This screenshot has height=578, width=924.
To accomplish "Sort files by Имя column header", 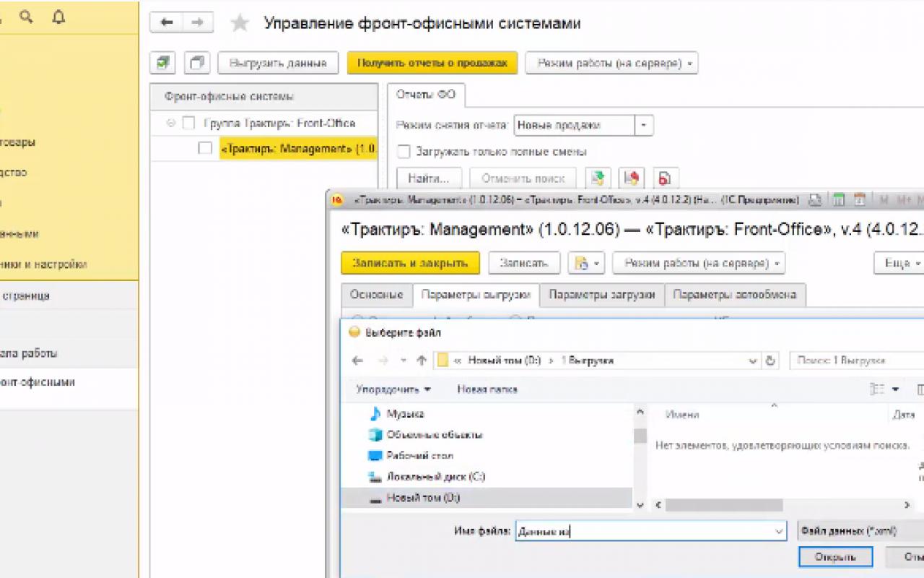I will 681,415.
